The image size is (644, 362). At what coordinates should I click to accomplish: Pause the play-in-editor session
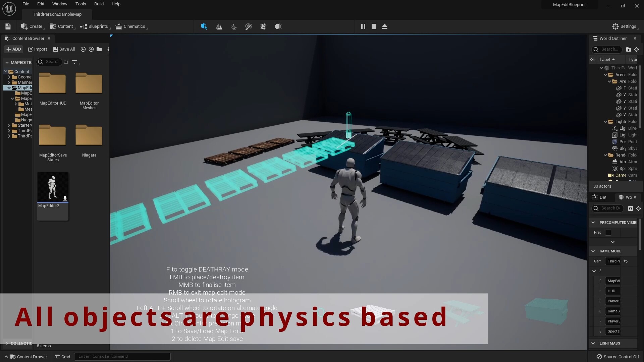pyautogui.click(x=363, y=26)
